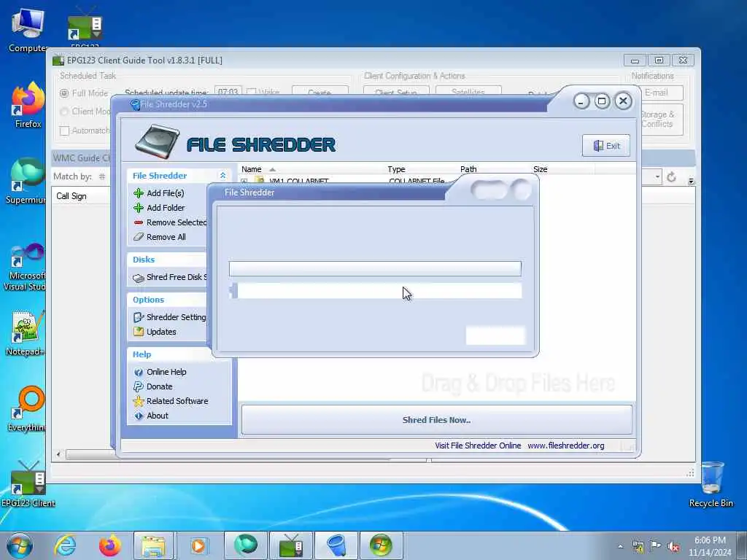Screen dimensions: 747x560
Task: Open the Computer desktop icon
Action: [x=28, y=29]
